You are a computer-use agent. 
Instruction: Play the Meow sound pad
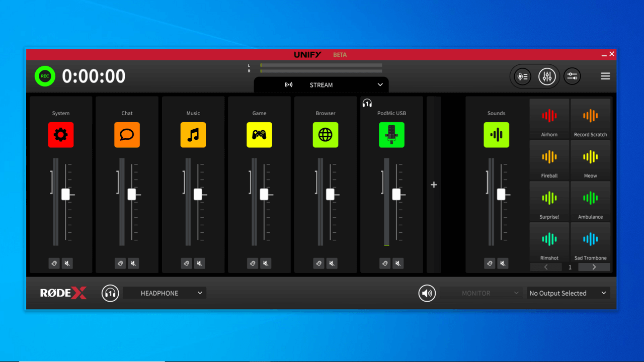[591, 160]
